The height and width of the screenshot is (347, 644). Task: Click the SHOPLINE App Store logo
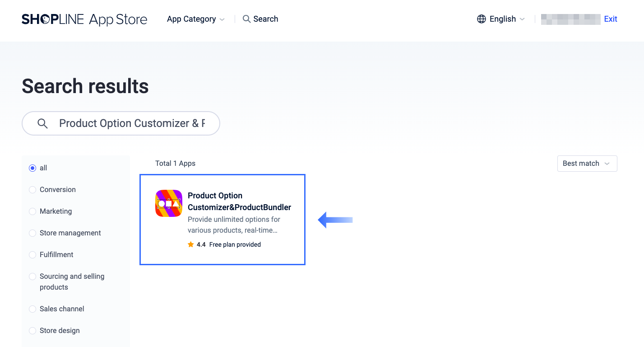tap(84, 19)
